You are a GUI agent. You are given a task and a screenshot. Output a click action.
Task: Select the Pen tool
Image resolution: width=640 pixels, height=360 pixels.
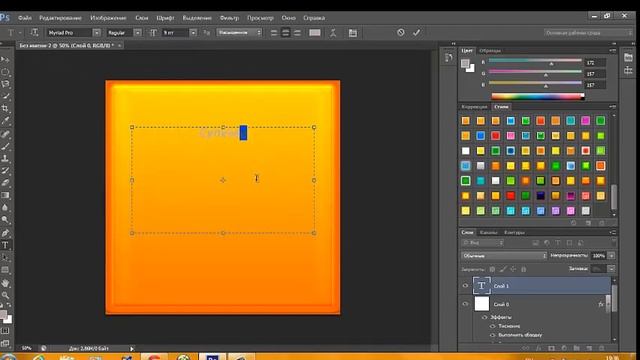[x=5, y=233]
